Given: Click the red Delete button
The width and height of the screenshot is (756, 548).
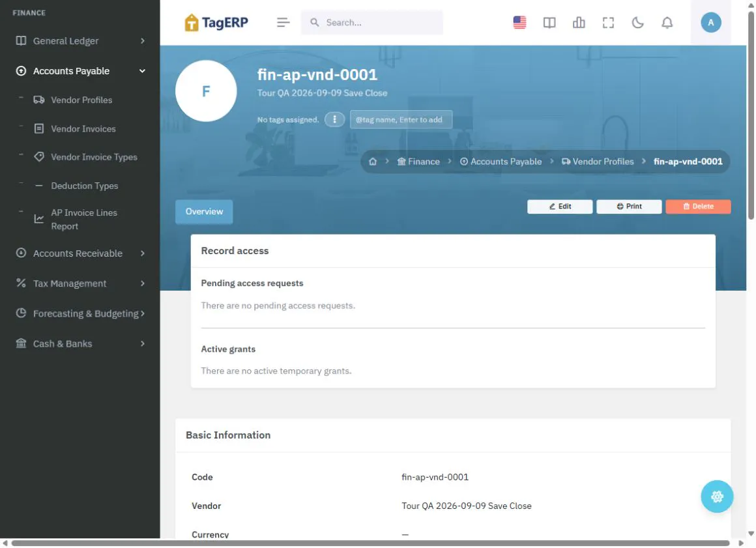Looking at the screenshot, I should [697, 207].
